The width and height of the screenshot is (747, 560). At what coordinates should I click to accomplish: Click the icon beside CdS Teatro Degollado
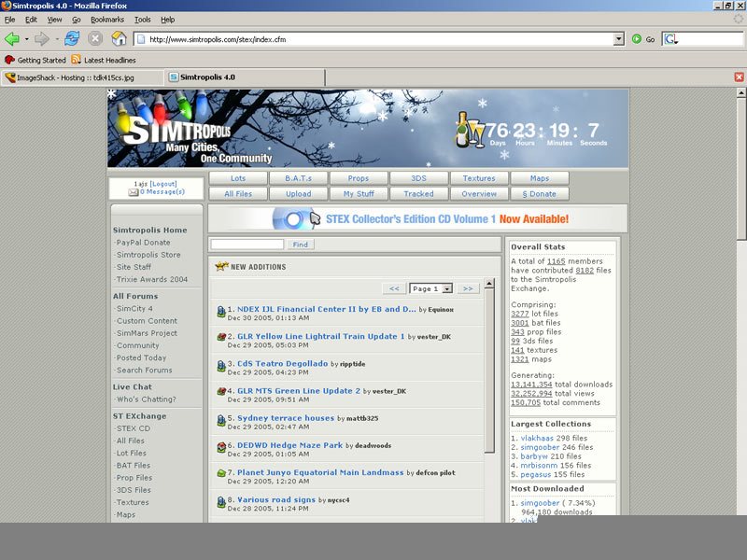[x=221, y=366]
